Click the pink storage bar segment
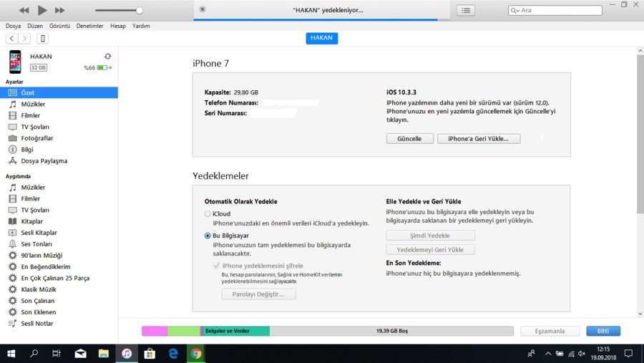This screenshot has height=363, width=644. pyautogui.click(x=155, y=331)
